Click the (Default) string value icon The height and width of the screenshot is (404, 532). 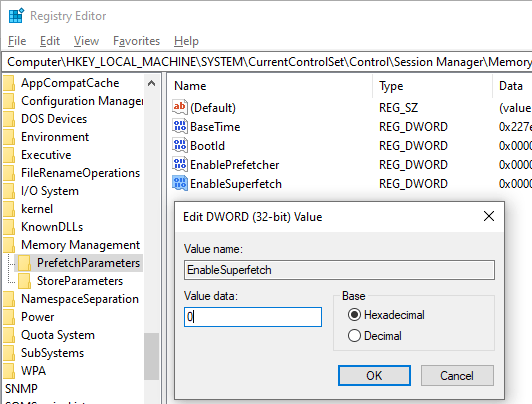179,108
